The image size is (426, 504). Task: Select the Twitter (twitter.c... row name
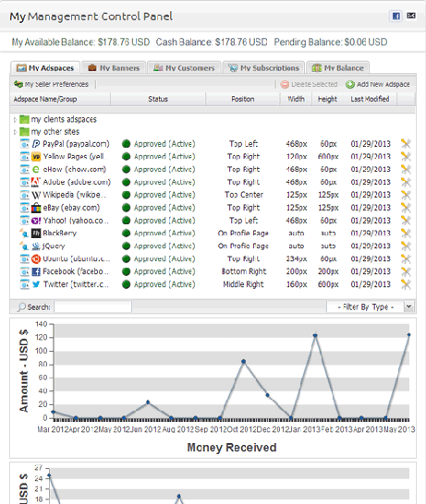(x=77, y=284)
